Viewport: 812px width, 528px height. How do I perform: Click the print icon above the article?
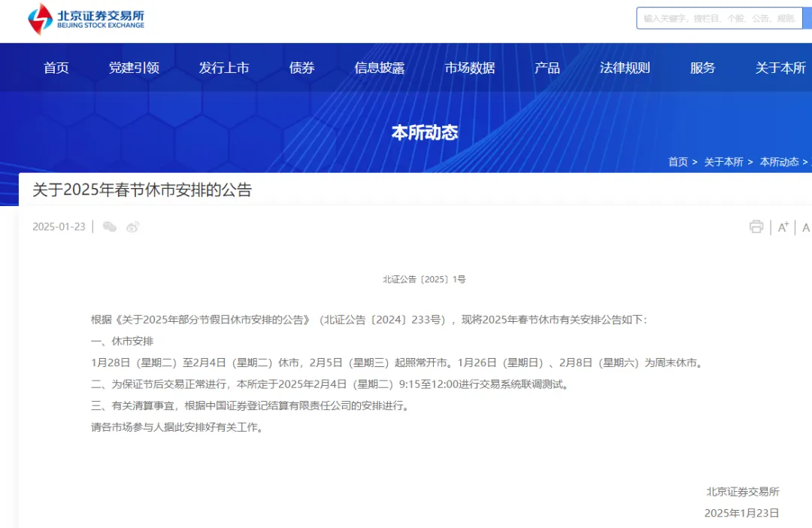tap(756, 226)
